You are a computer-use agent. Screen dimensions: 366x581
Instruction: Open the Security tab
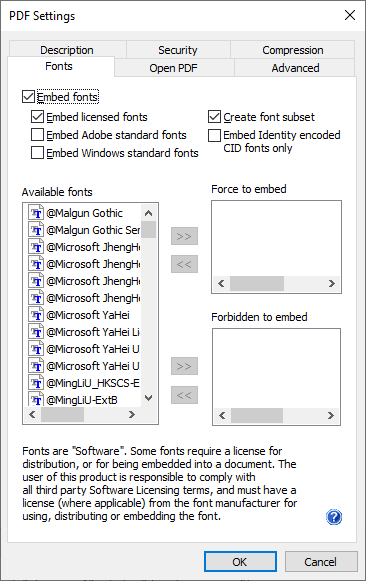point(178,50)
